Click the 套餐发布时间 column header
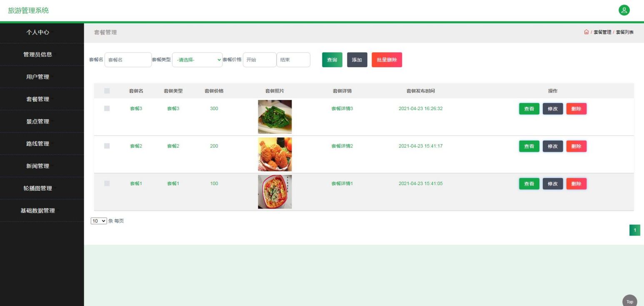 [x=421, y=91]
